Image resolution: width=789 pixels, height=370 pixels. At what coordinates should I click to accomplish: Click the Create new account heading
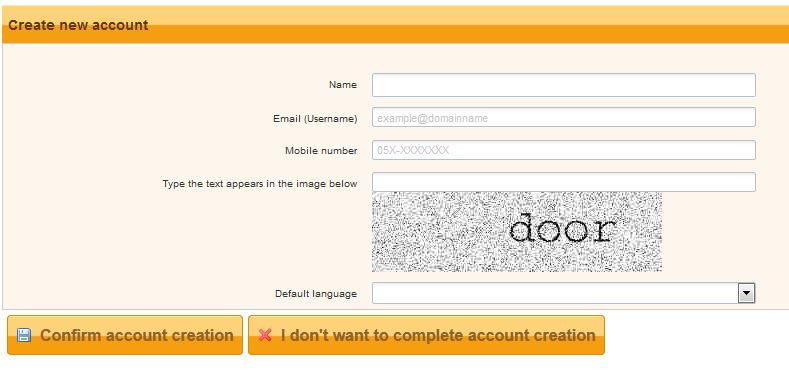[x=78, y=25]
